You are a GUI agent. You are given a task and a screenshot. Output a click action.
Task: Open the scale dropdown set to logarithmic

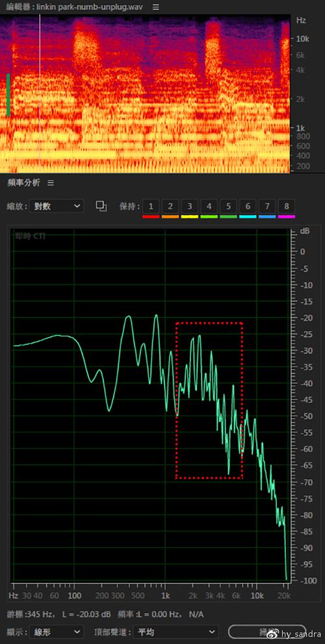click(x=57, y=206)
